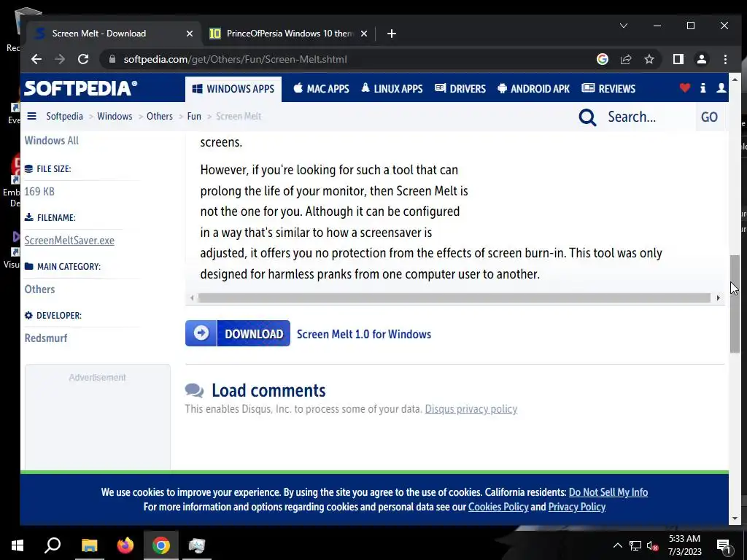Click the Softpedia logo
Viewport: 747px width, 560px height.
(80, 88)
